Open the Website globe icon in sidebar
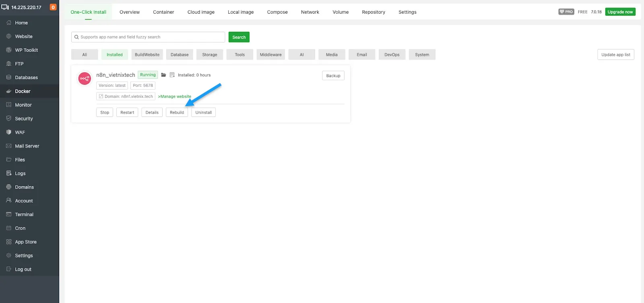This screenshot has height=303, width=644. pyautogui.click(x=9, y=37)
